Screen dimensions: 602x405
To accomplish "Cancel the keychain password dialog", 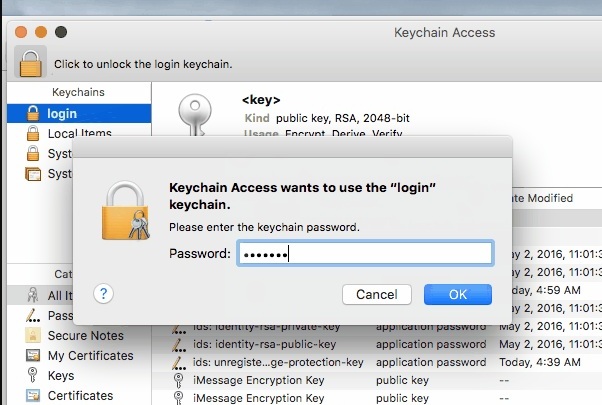I will pos(377,294).
